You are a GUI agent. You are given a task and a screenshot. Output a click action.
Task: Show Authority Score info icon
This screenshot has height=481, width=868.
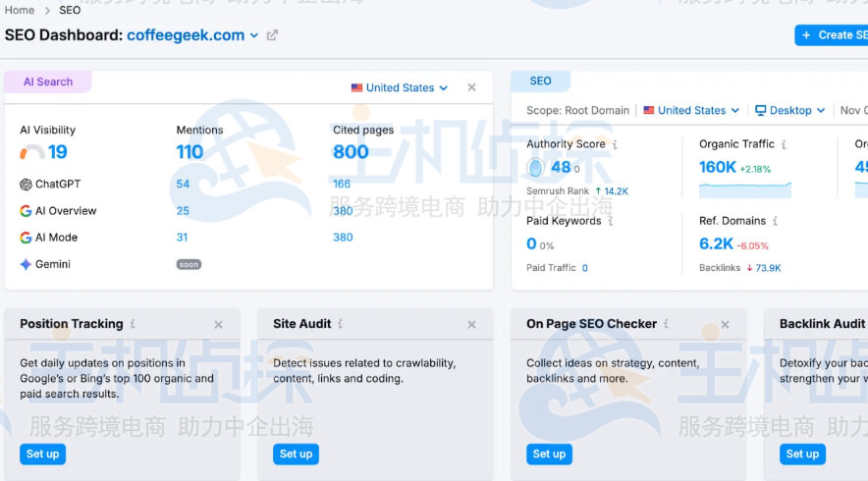point(615,144)
